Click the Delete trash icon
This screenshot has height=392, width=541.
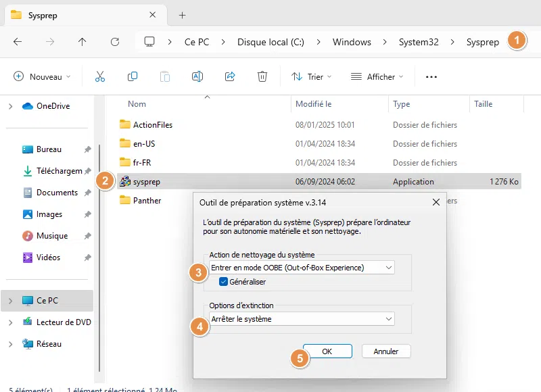point(262,77)
